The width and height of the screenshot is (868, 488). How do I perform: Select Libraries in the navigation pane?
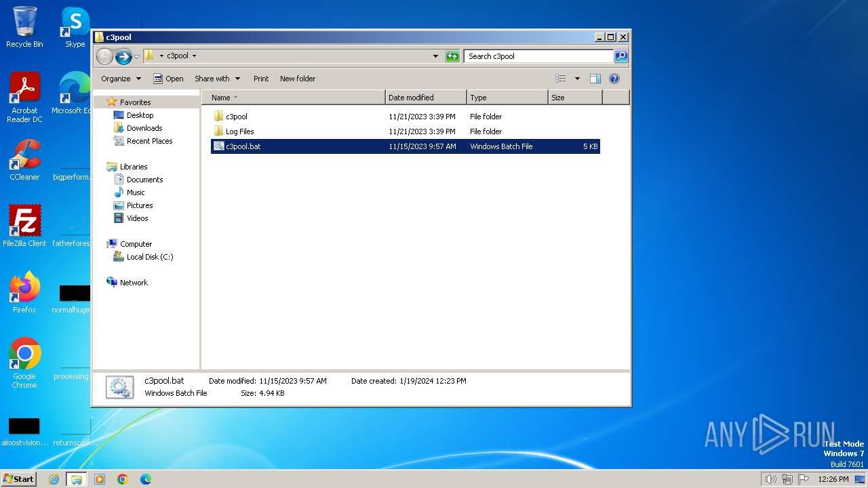pos(134,167)
